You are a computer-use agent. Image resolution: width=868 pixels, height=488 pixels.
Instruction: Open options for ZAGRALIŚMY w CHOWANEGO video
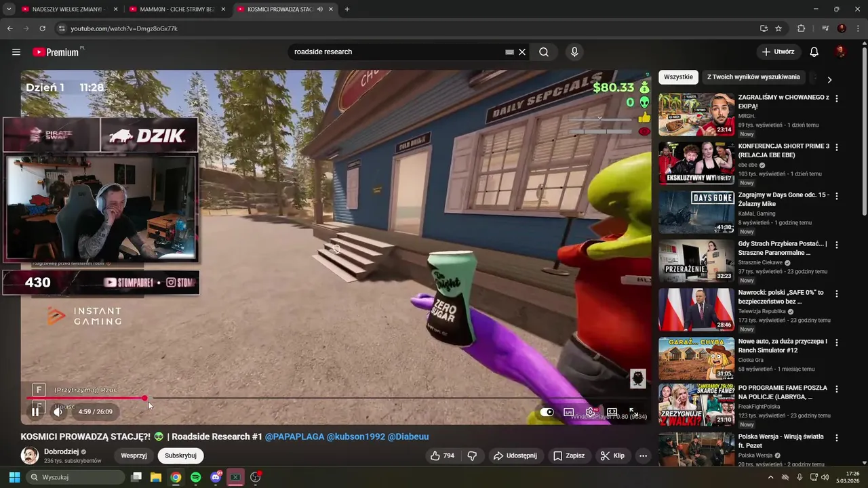(837, 99)
